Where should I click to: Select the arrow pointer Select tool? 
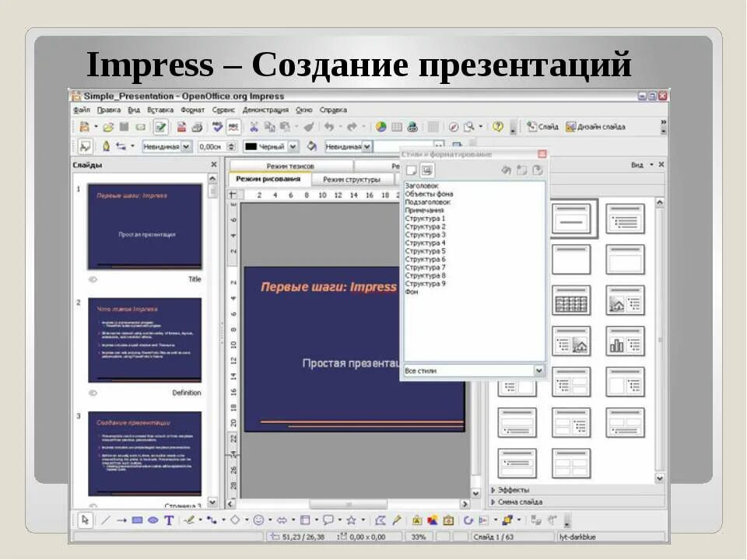tap(86, 520)
